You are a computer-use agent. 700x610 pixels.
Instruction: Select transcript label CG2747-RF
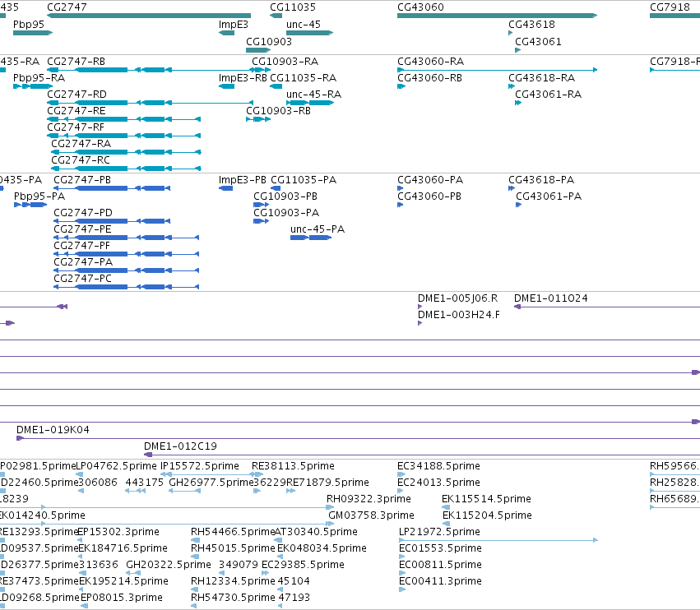click(x=76, y=127)
